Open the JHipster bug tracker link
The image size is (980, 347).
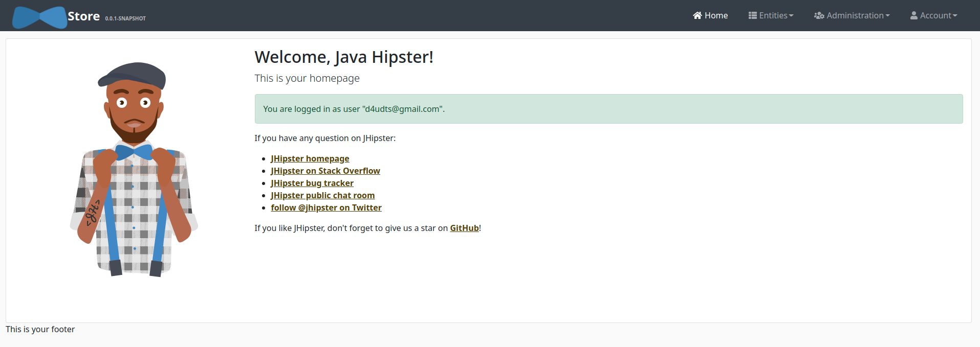click(312, 183)
